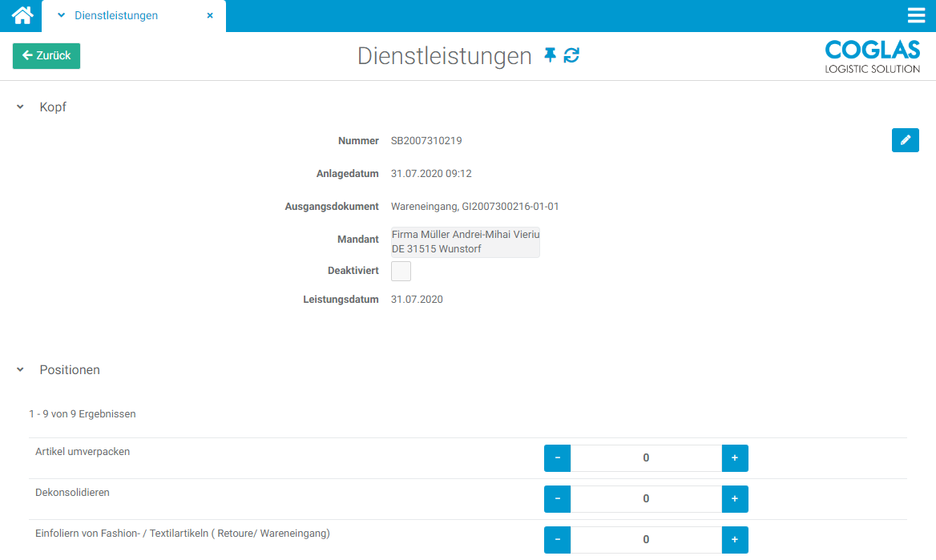
Task: Decrease Artikel umverpacken quantity
Action: point(557,458)
